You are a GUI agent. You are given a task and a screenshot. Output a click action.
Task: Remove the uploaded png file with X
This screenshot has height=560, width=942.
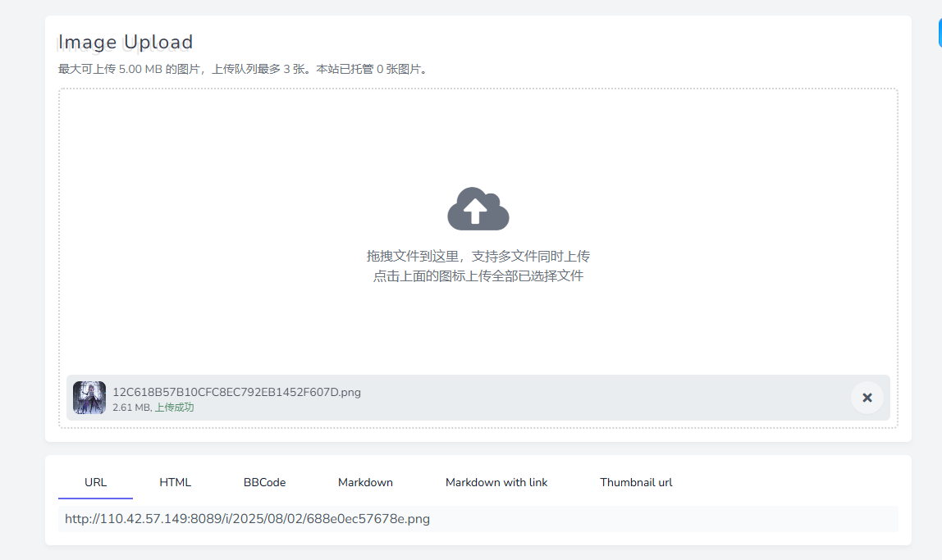(x=867, y=398)
